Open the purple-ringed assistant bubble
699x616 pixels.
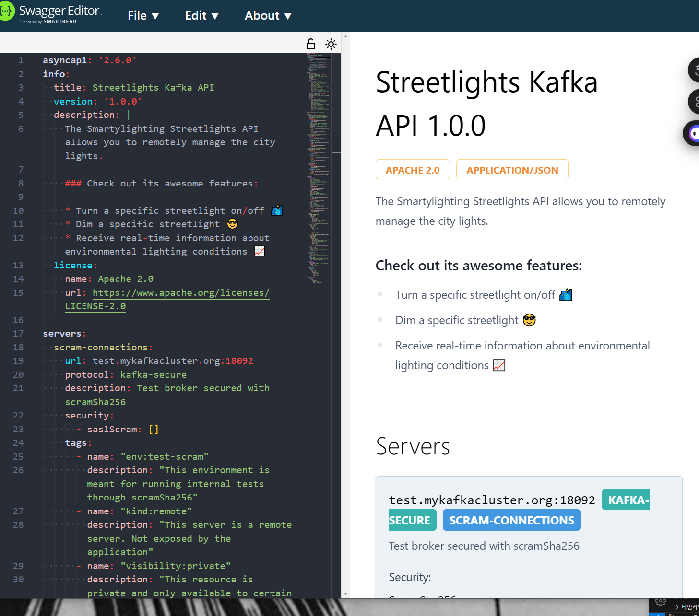click(x=692, y=133)
